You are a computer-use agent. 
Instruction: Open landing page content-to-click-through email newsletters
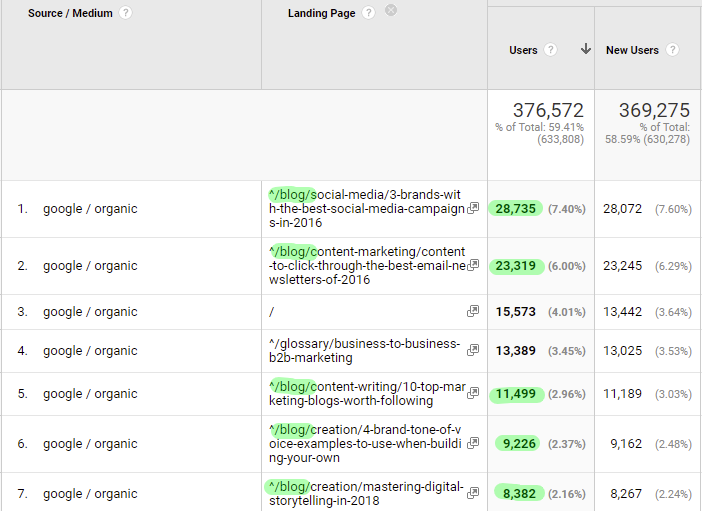(x=367, y=266)
